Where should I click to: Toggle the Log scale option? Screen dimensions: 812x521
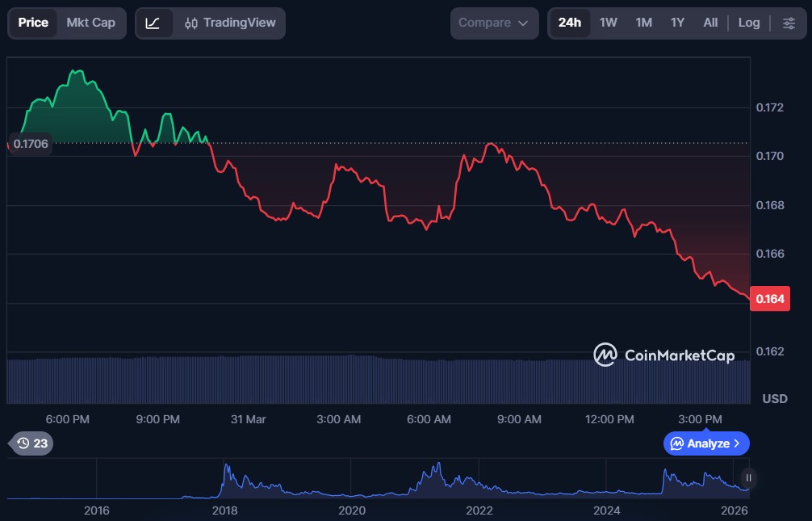pyautogui.click(x=748, y=23)
